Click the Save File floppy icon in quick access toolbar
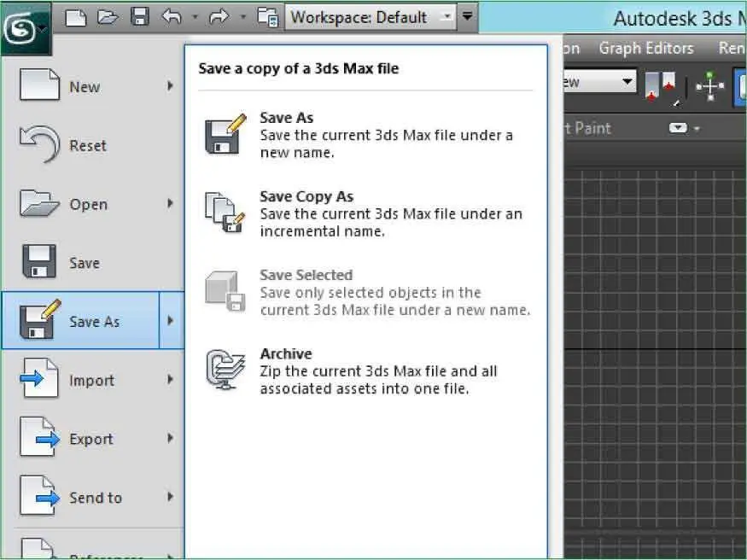Viewport: 747px width, 560px height. [x=140, y=17]
